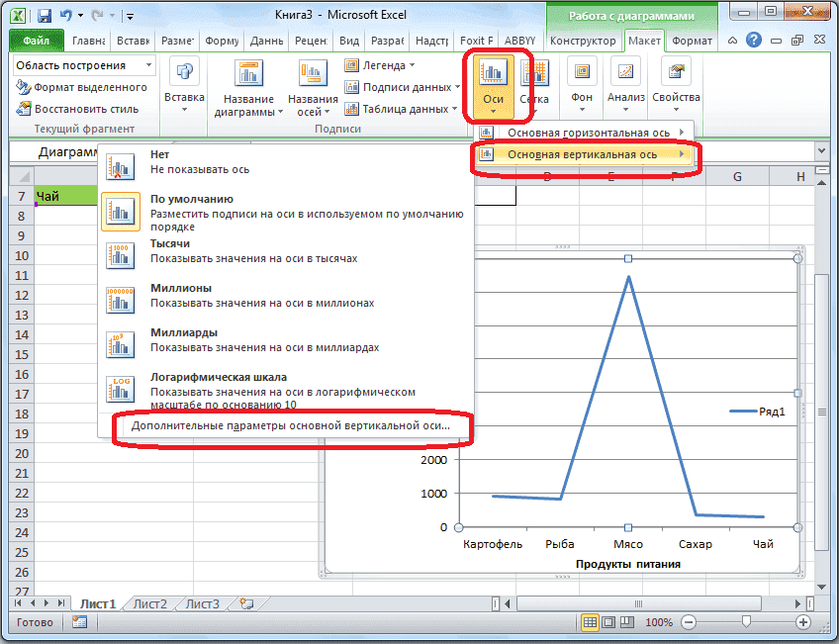Switch to the Конструктор ribbon tab
Image resolution: width=839 pixels, height=644 pixels.
[x=583, y=41]
